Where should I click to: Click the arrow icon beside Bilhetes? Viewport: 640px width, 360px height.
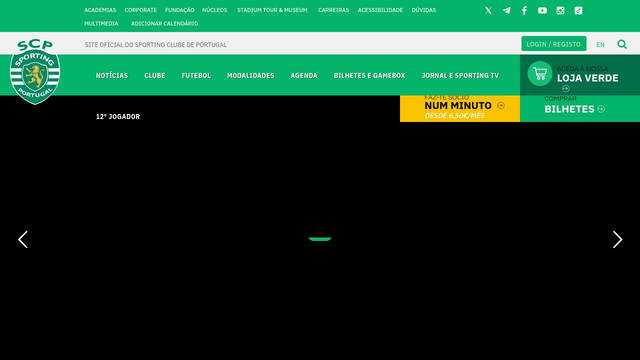(601, 109)
